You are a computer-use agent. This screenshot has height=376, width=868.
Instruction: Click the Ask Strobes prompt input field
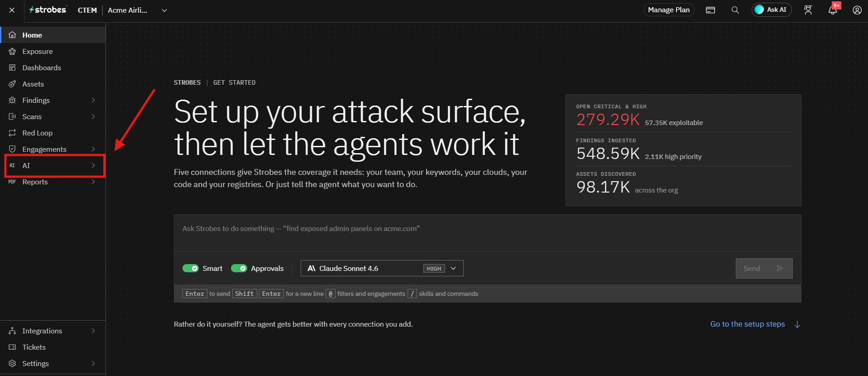coord(487,233)
